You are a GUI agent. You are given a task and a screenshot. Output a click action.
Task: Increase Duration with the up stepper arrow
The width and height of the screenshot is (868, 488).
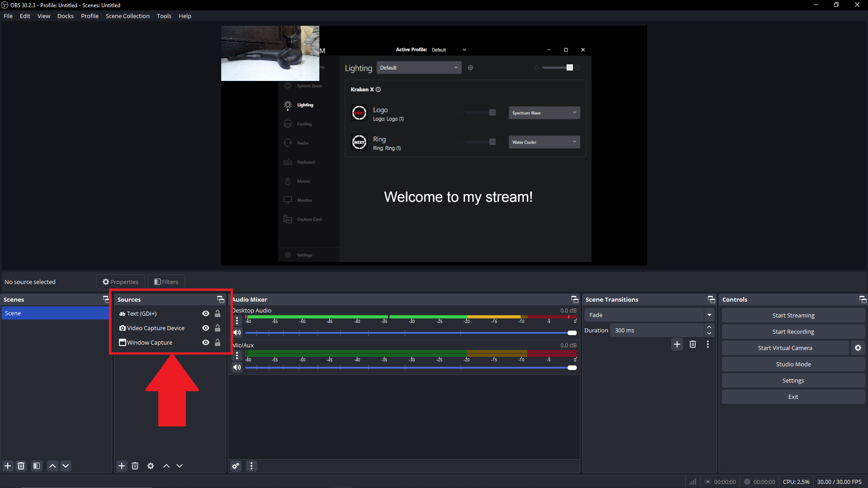tap(709, 327)
